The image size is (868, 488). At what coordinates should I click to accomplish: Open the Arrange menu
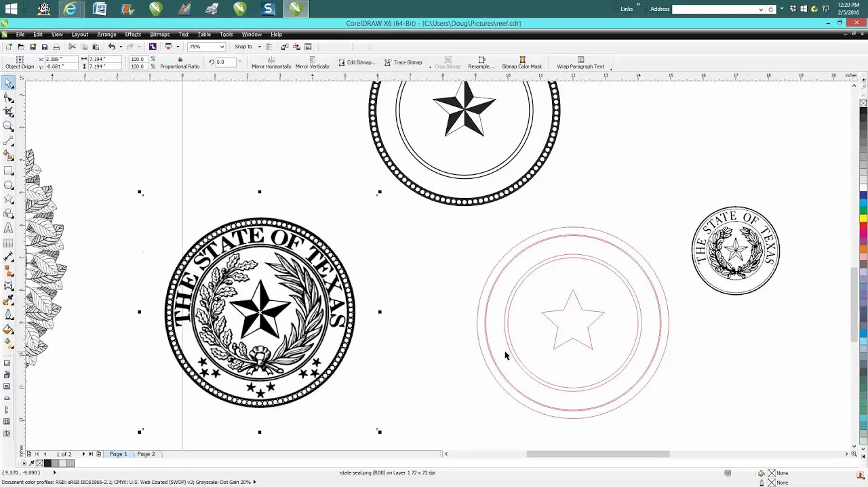pyautogui.click(x=106, y=35)
